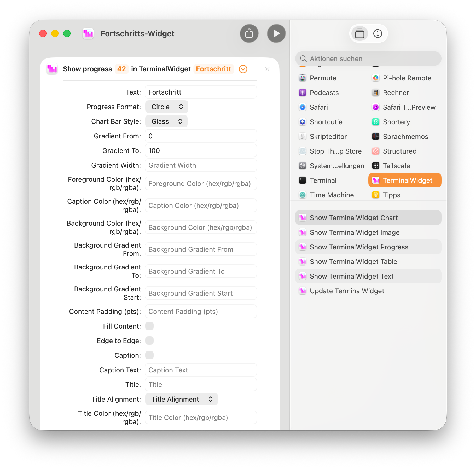Select the highlighted TerminalWidget app entry
This screenshot has height=469, width=476.
pyautogui.click(x=405, y=180)
